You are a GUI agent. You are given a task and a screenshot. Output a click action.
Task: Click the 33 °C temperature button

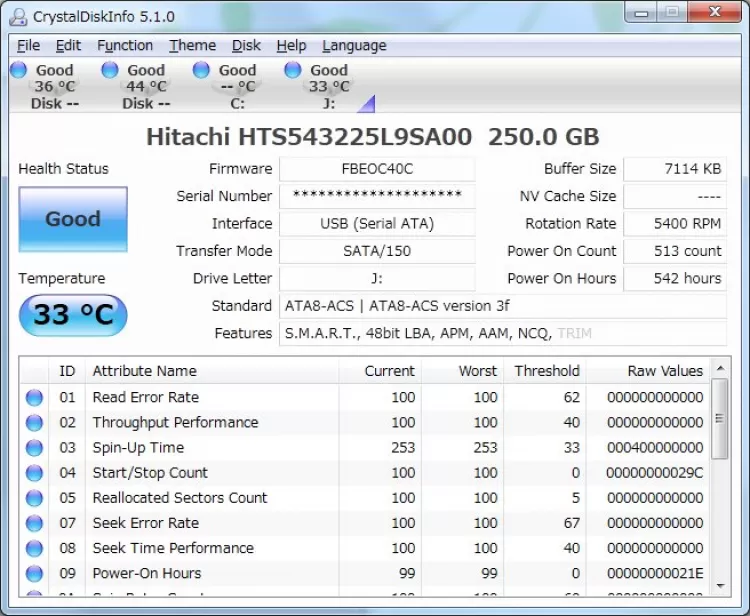pos(73,315)
